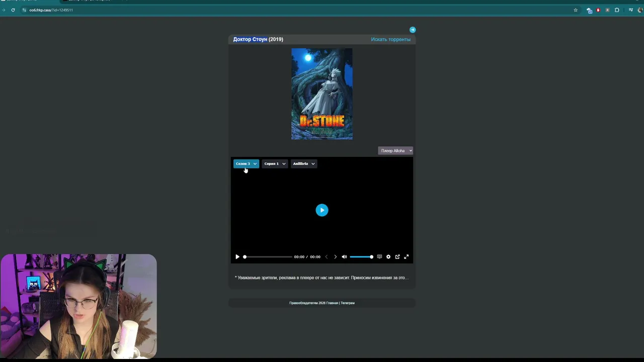Open the Плеер Alloha player dropdown
This screenshot has height=362, width=644.
(395, 150)
